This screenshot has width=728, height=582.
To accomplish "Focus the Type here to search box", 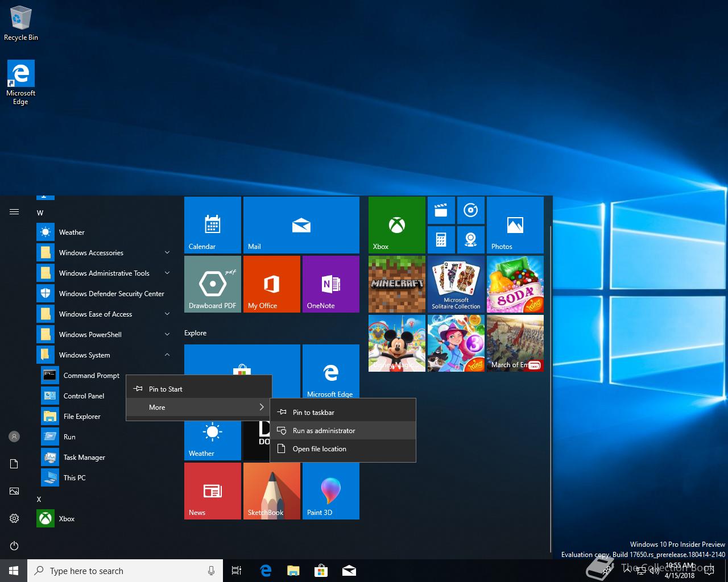I will point(125,571).
